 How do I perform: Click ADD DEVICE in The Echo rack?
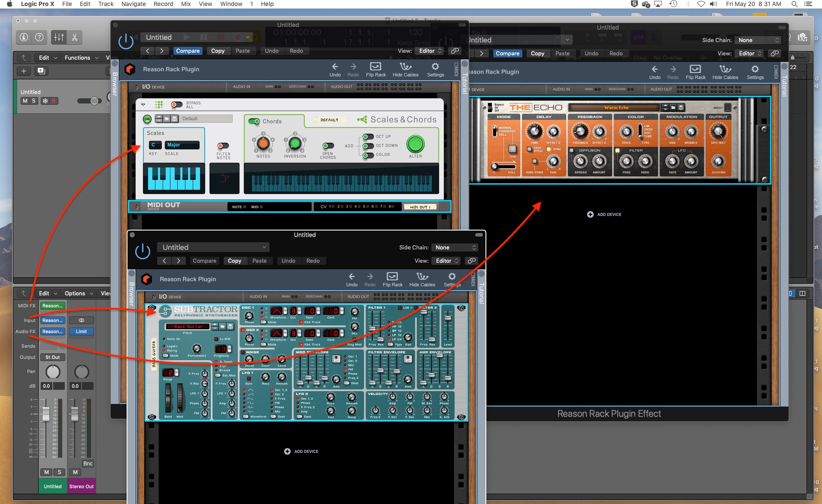coord(604,214)
